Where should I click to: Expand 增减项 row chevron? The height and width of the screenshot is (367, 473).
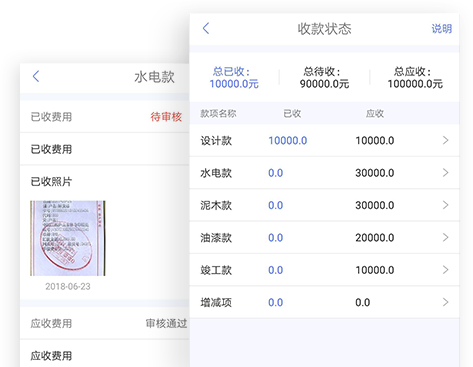pos(446,302)
